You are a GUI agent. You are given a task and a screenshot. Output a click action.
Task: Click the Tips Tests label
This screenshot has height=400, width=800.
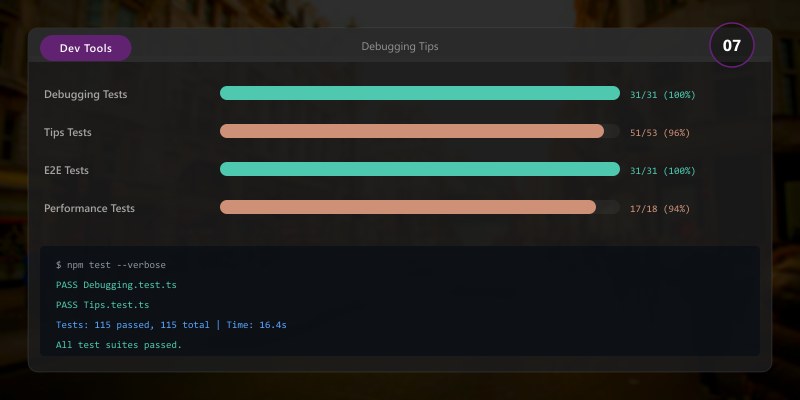68,132
